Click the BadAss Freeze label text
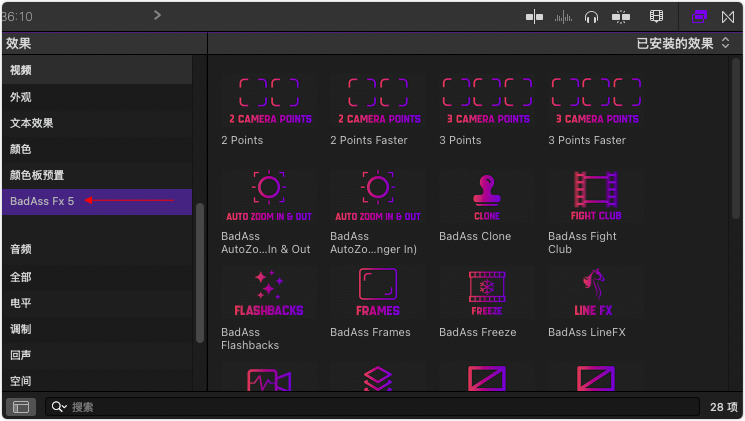This screenshot has width=745, height=421. tap(478, 332)
